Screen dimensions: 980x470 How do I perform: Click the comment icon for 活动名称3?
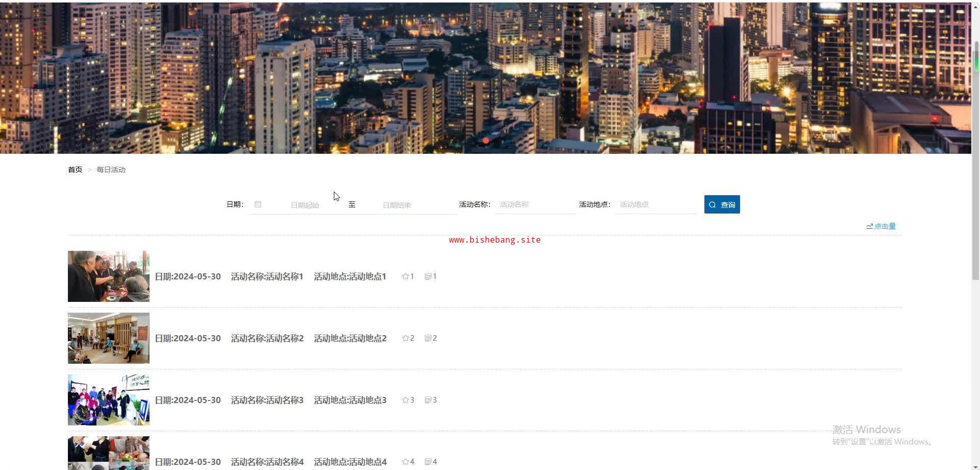pyautogui.click(x=428, y=400)
